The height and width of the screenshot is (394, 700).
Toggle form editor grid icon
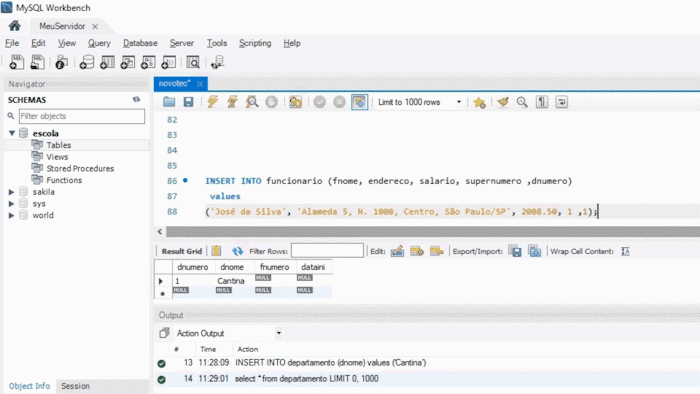[216, 251]
